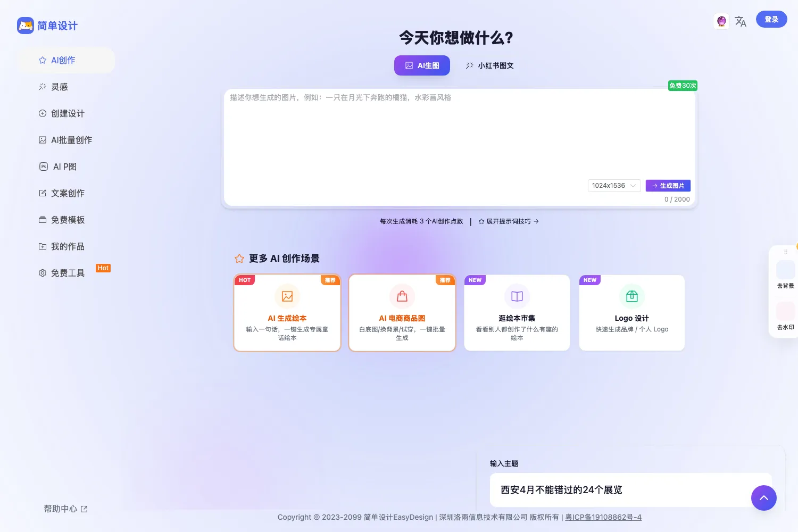Open the AI 生成绘本 card
Image resolution: width=798 pixels, height=532 pixels.
(x=287, y=313)
